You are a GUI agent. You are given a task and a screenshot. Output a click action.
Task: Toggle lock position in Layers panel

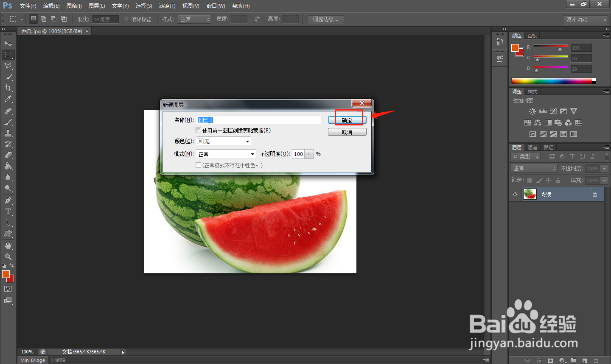[x=548, y=181]
